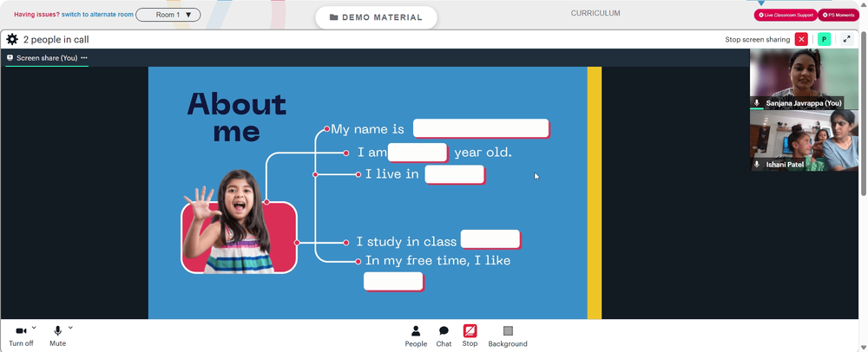The image size is (868, 352).
Task: Click the blank box after I am
Action: click(418, 153)
